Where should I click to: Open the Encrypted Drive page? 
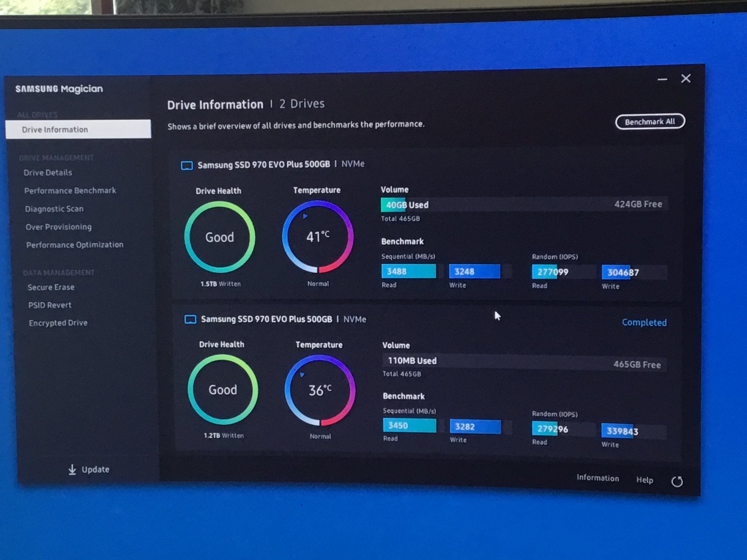point(58,323)
